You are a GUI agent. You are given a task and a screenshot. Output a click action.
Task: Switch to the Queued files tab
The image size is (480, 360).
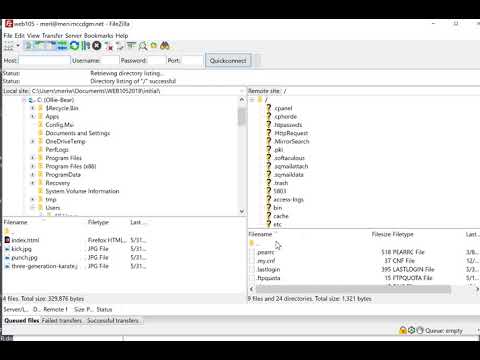coord(22,321)
